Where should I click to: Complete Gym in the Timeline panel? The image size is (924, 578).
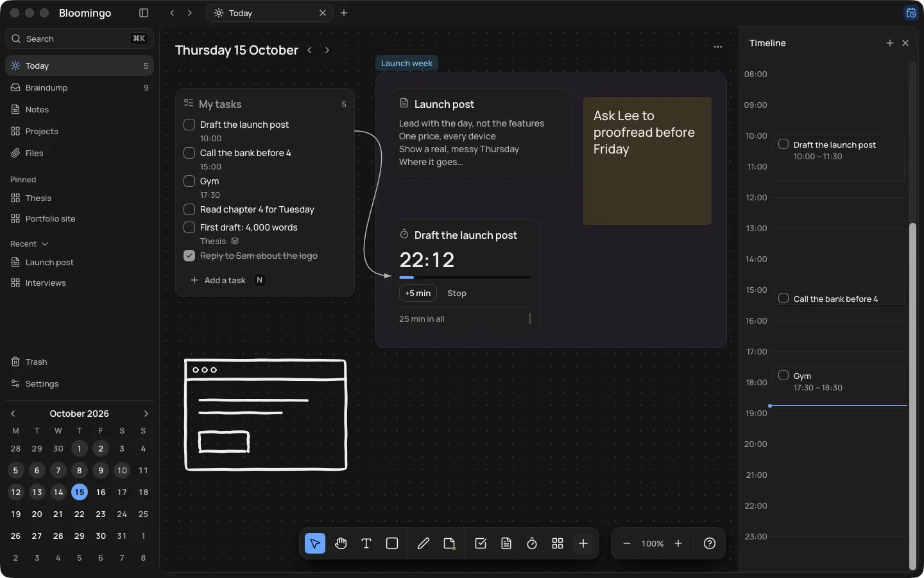[x=783, y=375]
